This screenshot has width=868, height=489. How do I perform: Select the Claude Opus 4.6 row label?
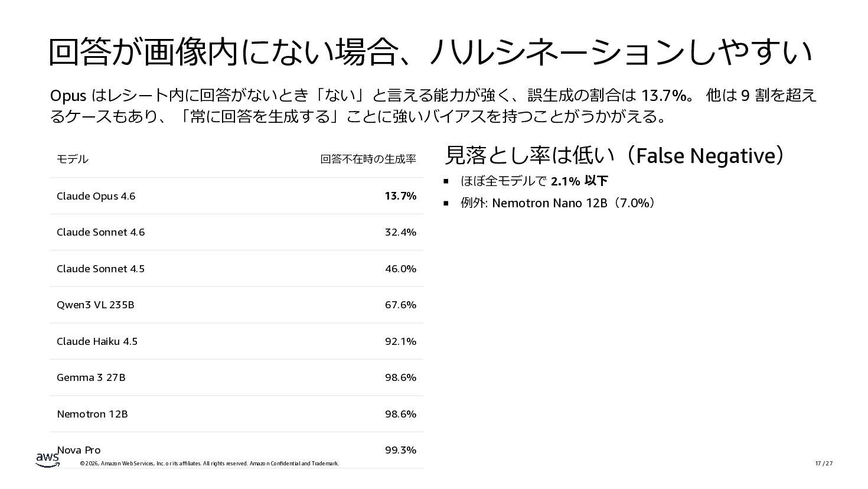[x=96, y=196]
